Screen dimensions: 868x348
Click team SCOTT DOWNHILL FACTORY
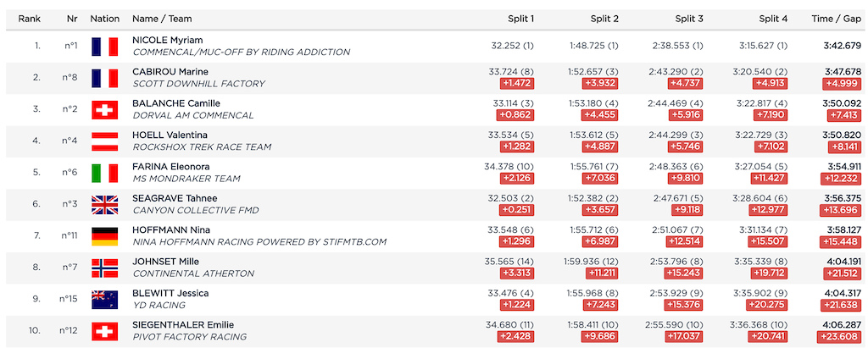[198, 84]
